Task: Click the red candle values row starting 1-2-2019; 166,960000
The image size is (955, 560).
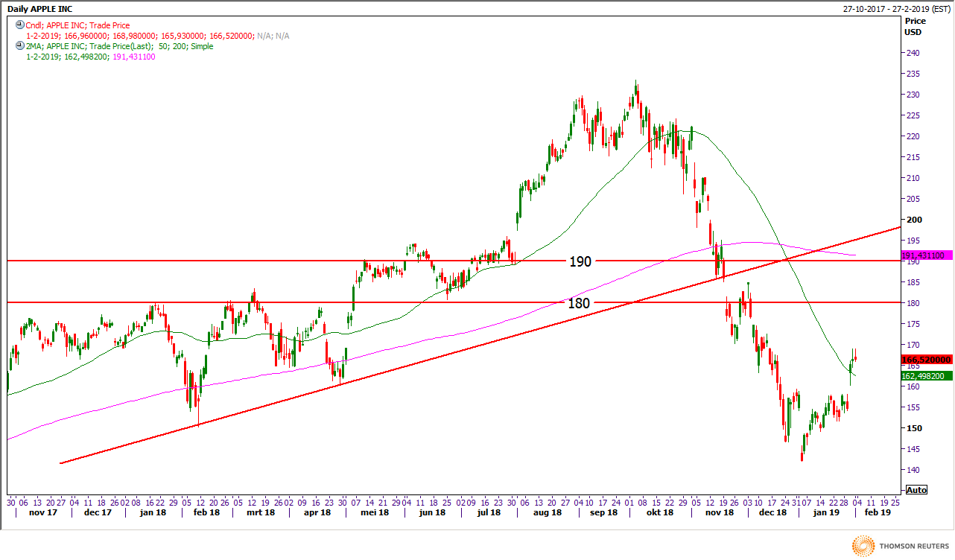Action: pos(158,36)
